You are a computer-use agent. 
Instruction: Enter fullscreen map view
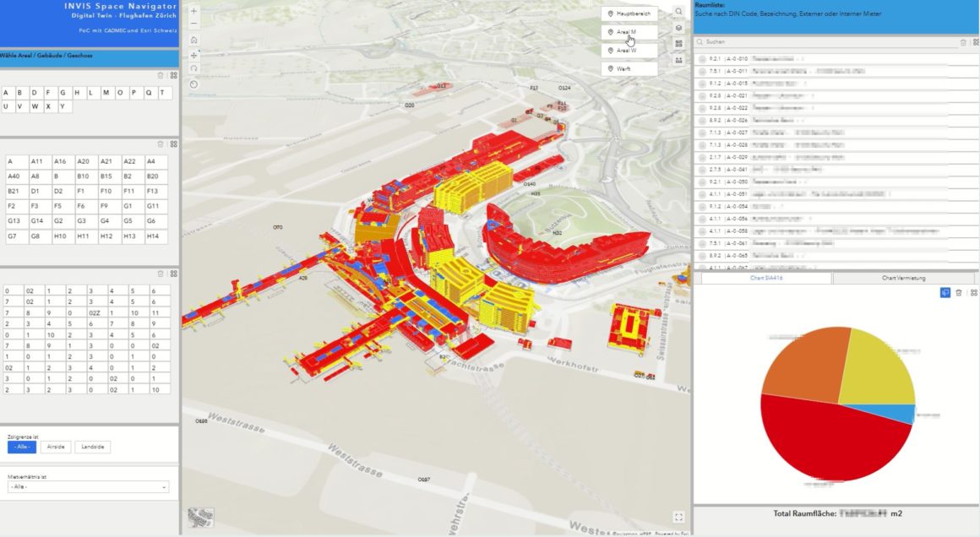(x=678, y=517)
